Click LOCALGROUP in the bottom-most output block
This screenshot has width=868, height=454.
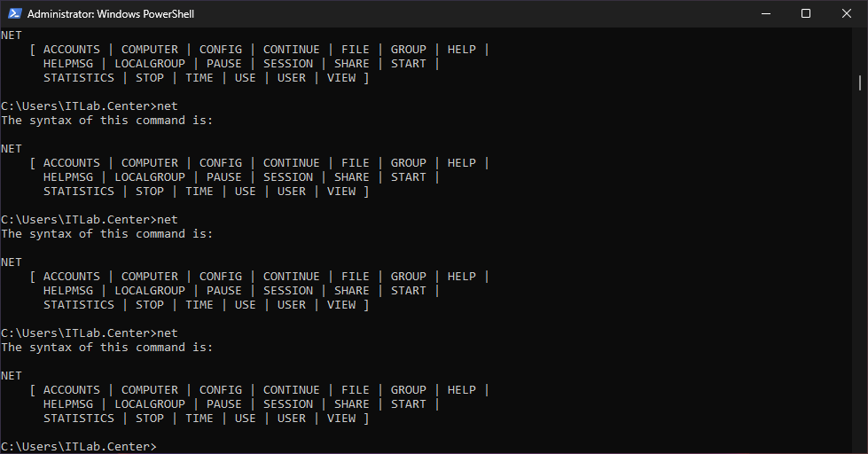pyautogui.click(x=150, y=403)
